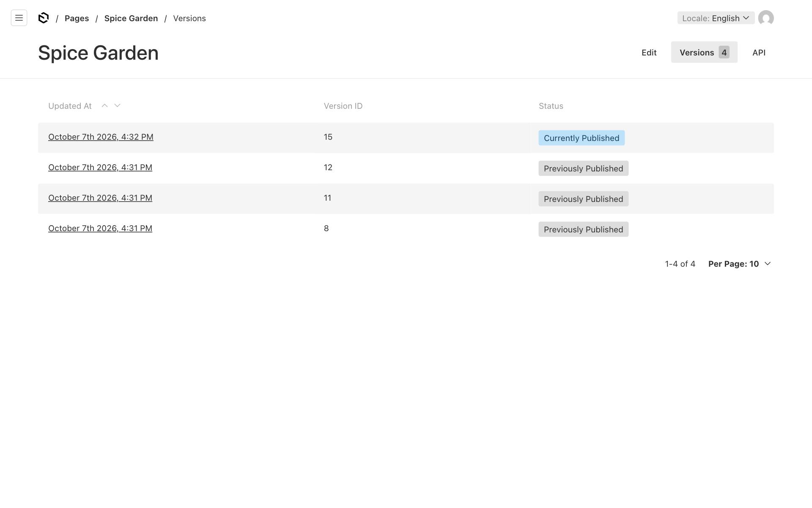This screenshot has width=812, height=508.
Task: Click the Updated At column header
Action: click(70, 106)
